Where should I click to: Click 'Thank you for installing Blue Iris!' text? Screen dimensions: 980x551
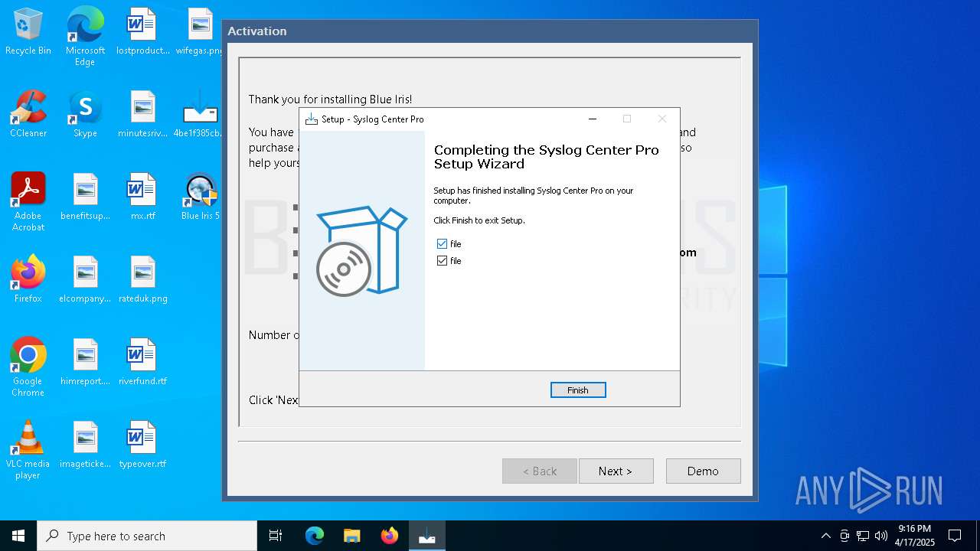click(330, 99)
